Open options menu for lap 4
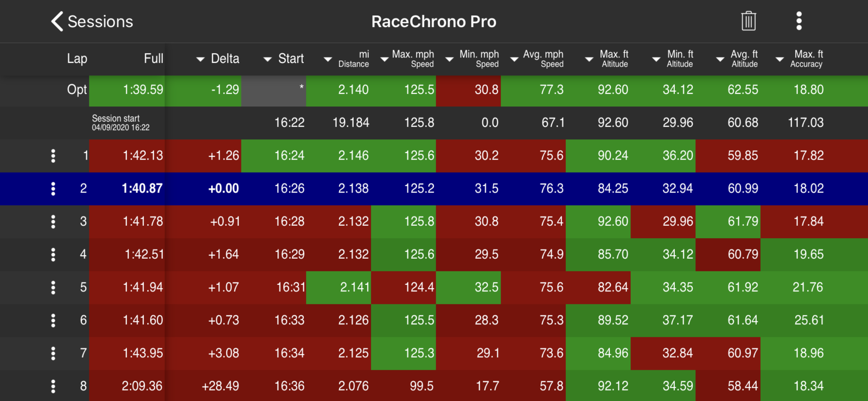 click(53, 254)
